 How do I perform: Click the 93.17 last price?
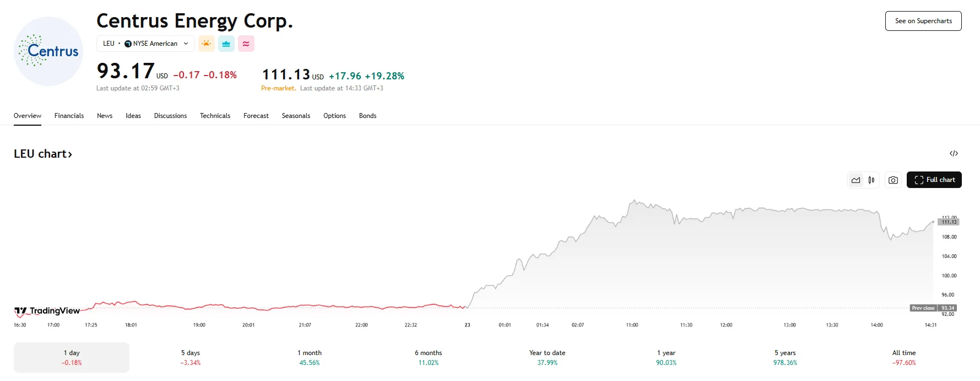point(126,71)
